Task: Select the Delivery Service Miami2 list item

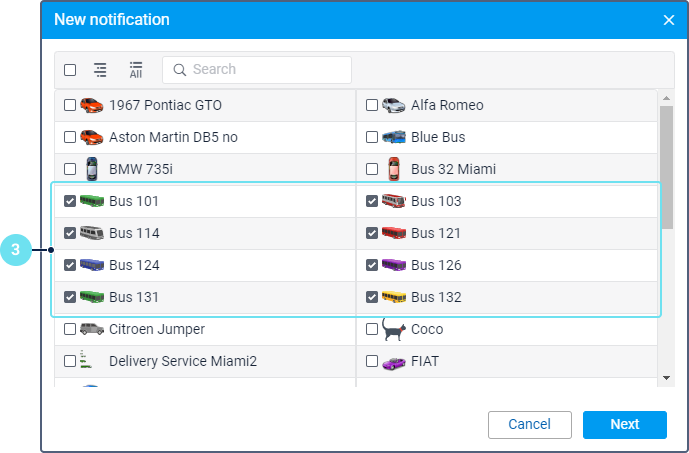Action: 182,361
